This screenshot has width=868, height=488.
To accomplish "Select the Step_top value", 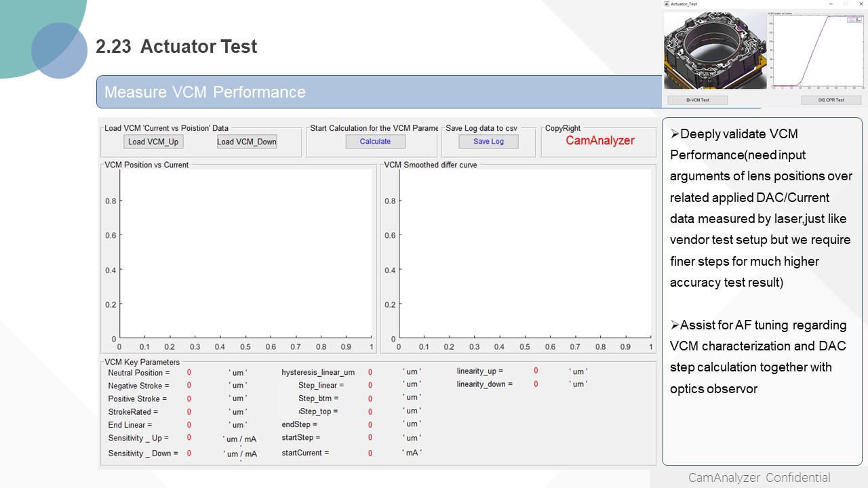I will click(370, 411).
